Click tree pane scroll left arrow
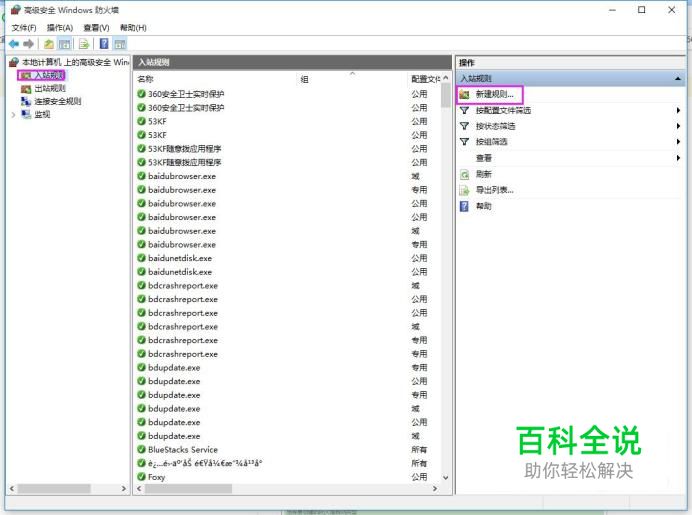692x515 pixels. pos(12,489)
